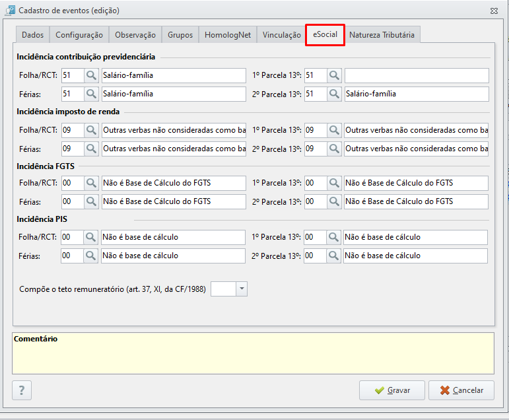Click PIS 1ª Parcela 13º description field
The image size is (509, 420).
(x=415, y=238)
